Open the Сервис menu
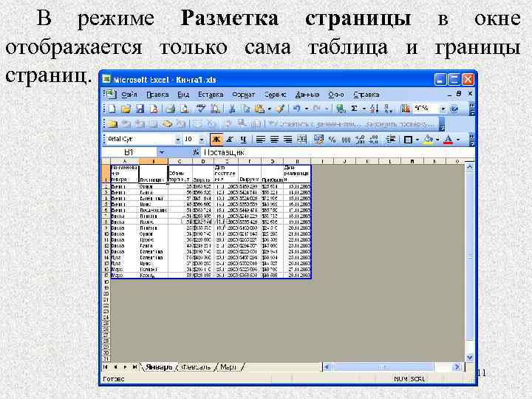 [x=275, y=95]
